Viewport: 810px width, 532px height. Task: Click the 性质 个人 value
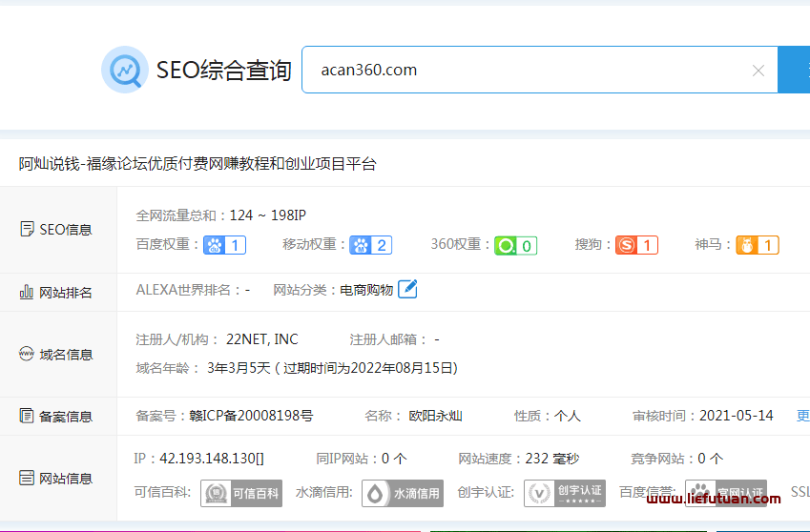(568, 416)
